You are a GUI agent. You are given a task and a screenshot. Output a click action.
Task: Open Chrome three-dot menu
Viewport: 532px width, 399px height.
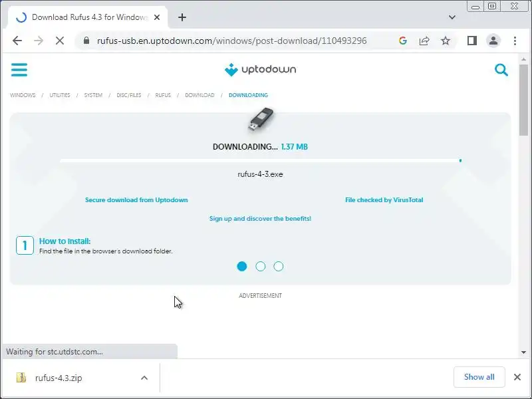click(515, 41)
